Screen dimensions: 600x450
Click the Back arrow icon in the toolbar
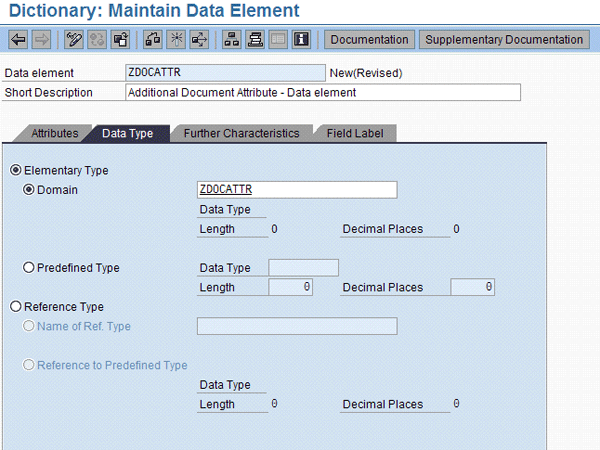18,40
